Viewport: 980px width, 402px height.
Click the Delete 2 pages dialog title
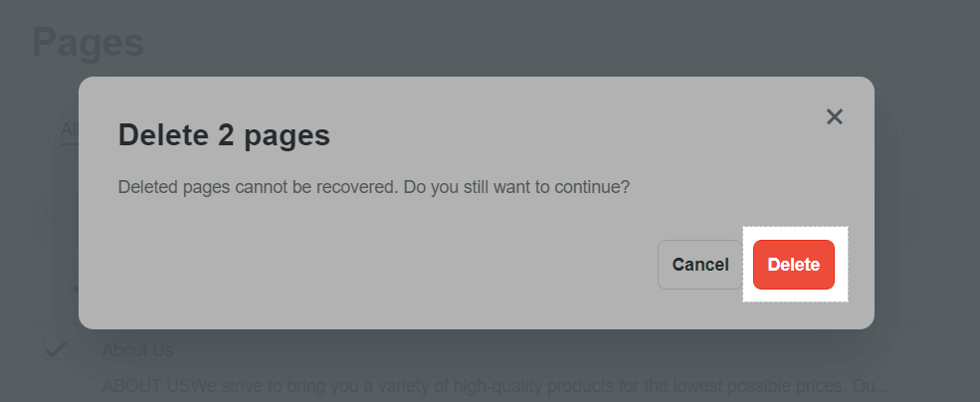[225, 135]
